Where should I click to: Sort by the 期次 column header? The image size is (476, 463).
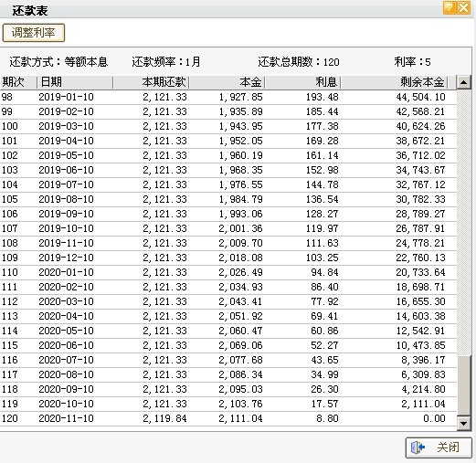click(x=18, y=82)
